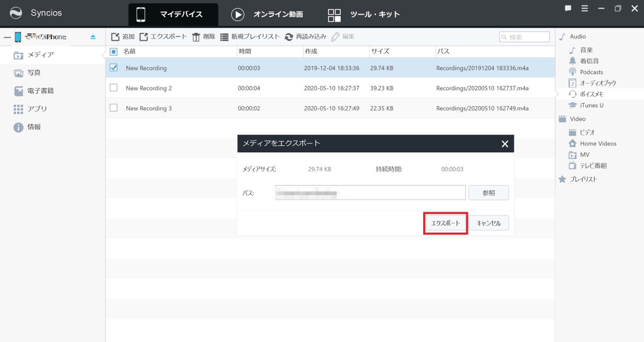Screen dimensions: 644x342
Task: Check the New Recording 2 checkbox
Action: point(113,88)
